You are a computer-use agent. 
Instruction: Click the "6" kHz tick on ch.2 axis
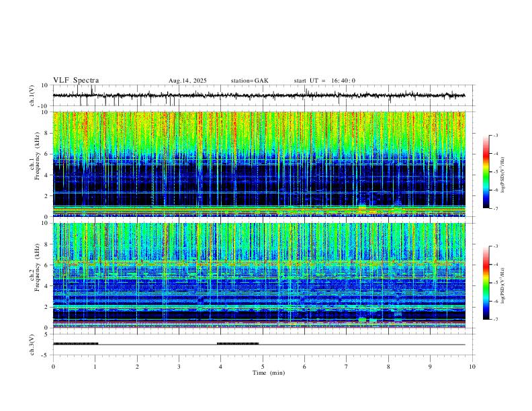(47, 265)
